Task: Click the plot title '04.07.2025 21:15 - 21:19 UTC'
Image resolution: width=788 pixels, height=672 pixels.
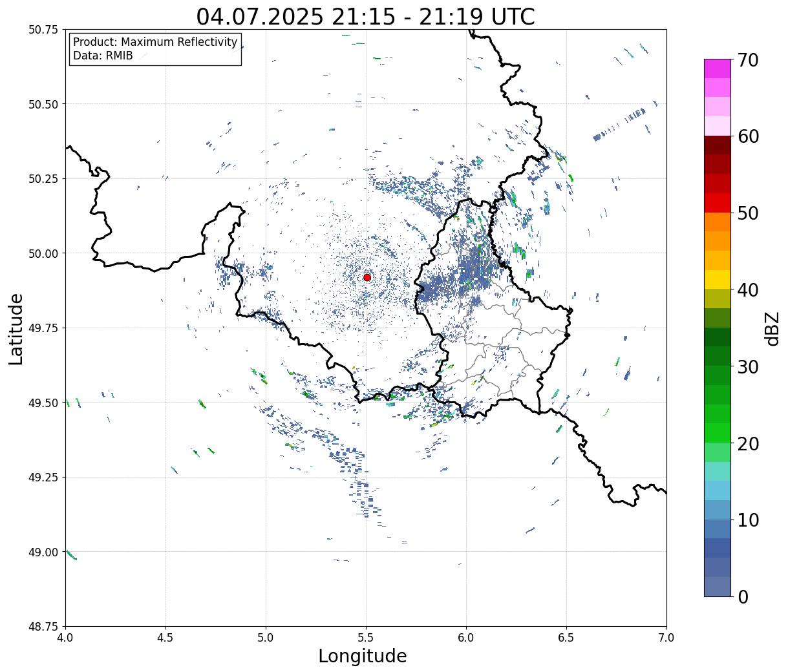Action: pyautogui.click(x=366, y=16)
